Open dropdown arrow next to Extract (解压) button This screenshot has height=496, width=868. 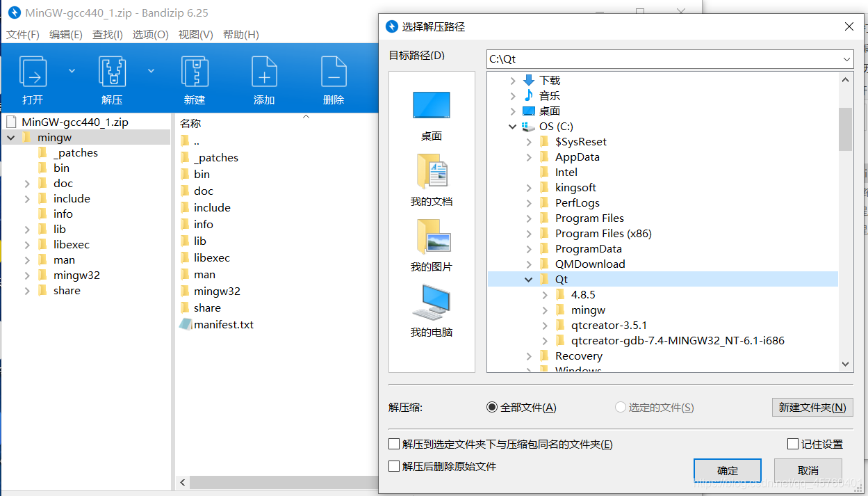tap(151, 70)
